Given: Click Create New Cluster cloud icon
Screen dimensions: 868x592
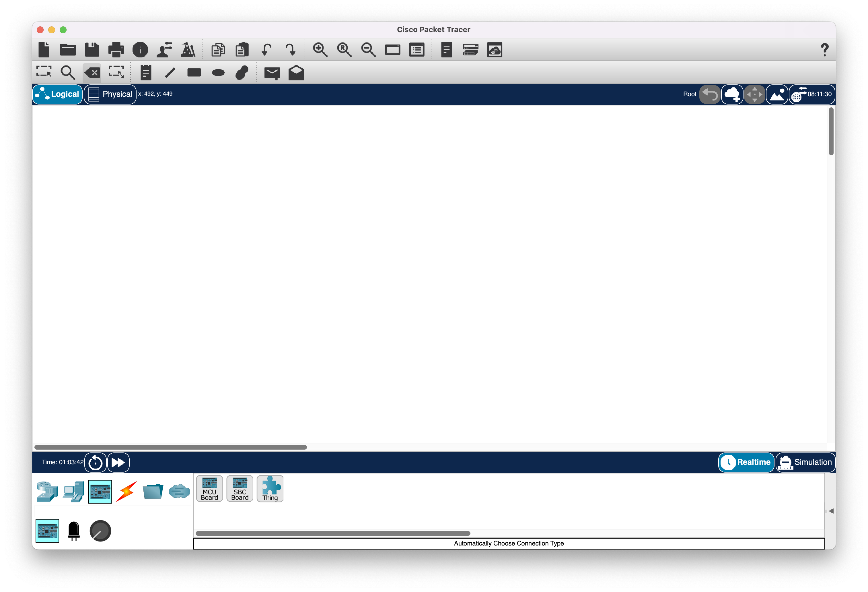Looking at the screenshot, I should (732, 94).
